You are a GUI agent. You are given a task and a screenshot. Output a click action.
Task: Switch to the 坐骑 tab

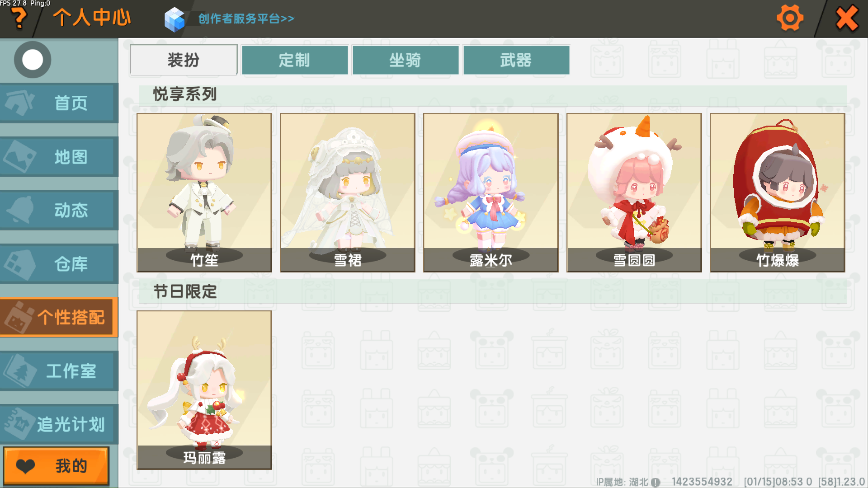pos(406,60)
